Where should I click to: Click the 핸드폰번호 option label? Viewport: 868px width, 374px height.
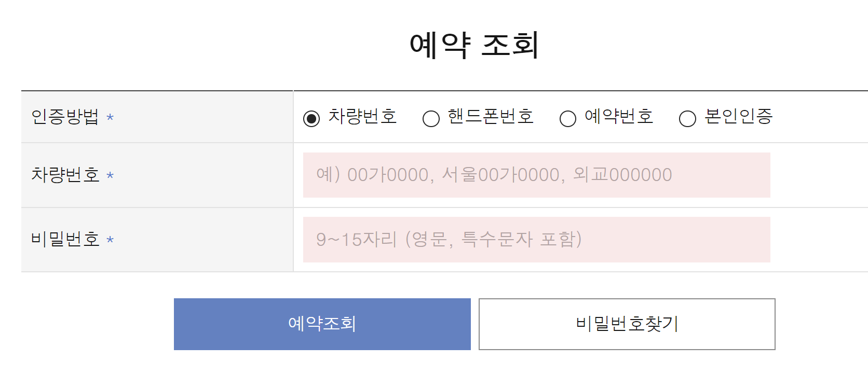tap(490, 117)
